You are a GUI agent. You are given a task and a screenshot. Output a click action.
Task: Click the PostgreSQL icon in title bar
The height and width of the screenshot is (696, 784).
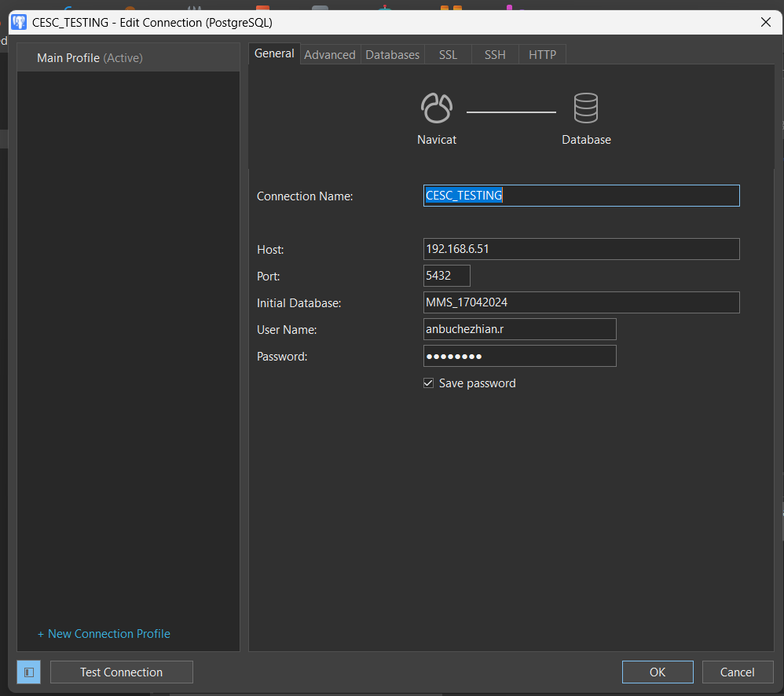[x=19, y=22]
